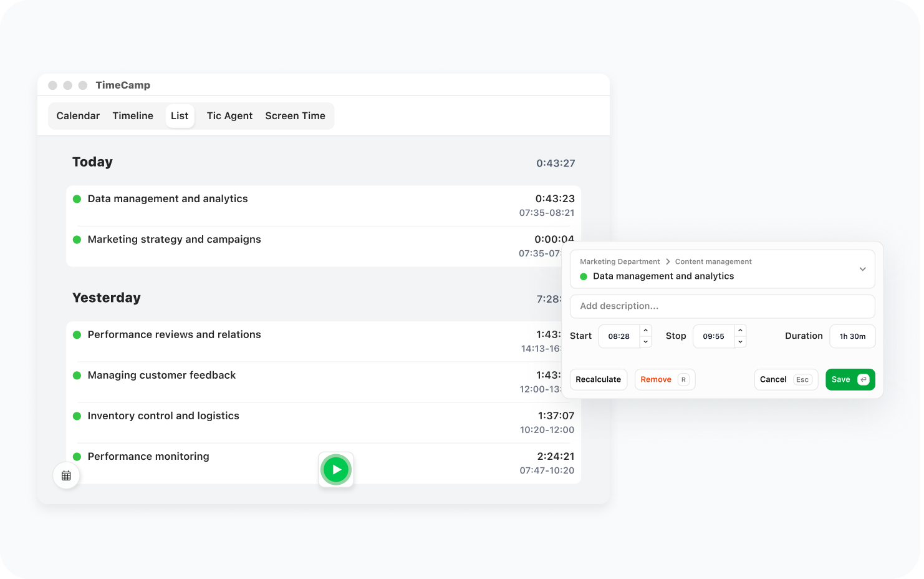
Task: Click the down arrow on Start time
Action: point(646,342)
